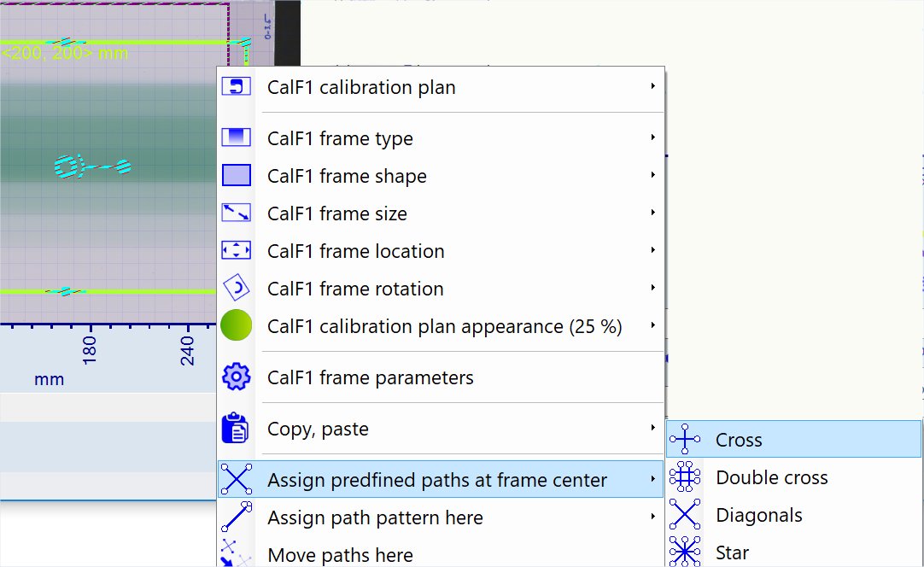Choose Cross predefined path
The height and width of the screenshot is (567, 924).
[739, 440]
